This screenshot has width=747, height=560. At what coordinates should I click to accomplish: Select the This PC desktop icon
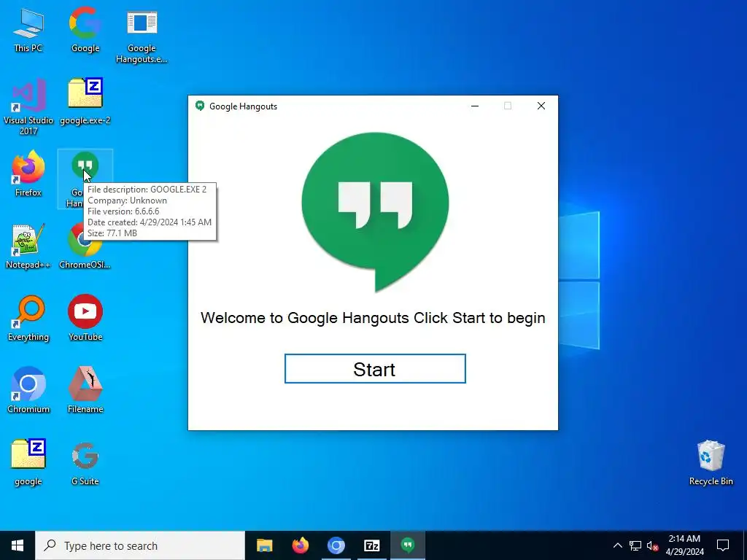(28, 31)
